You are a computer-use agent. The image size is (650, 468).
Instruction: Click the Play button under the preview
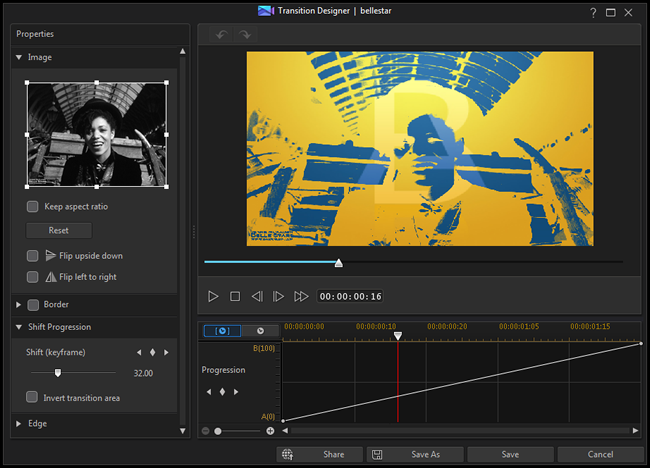tap(213, 296)
